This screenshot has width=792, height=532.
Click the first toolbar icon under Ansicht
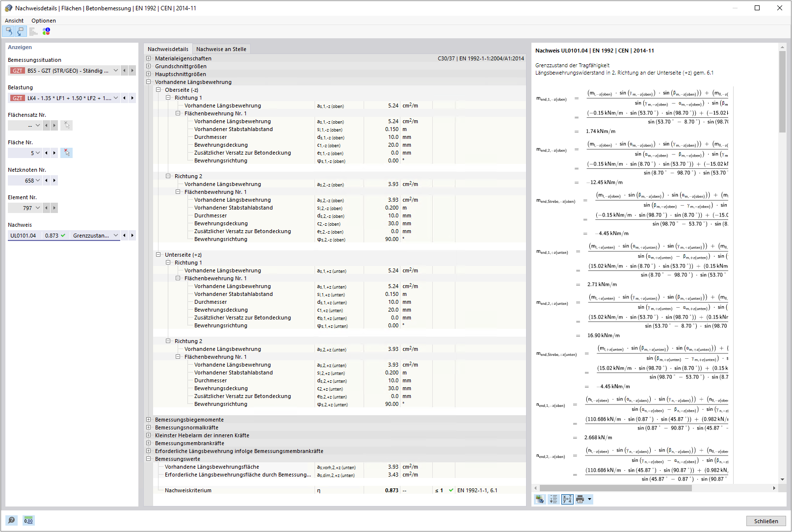(9, 31)
